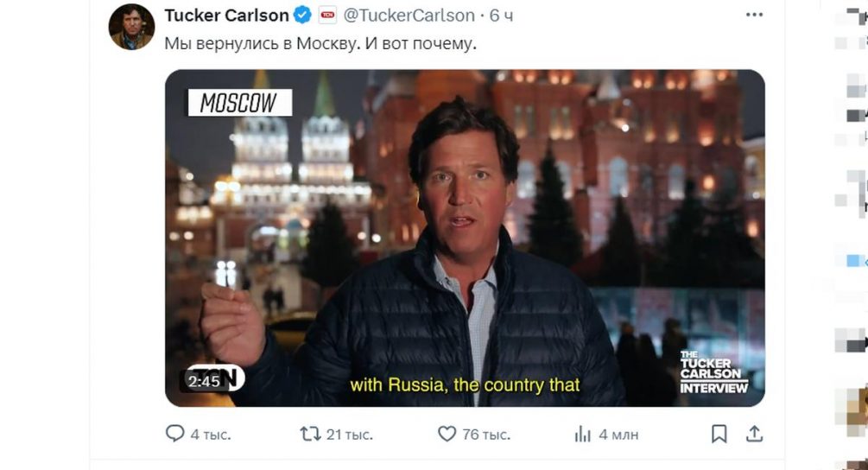Open view analytics bar chart icon

pos(583,434)
